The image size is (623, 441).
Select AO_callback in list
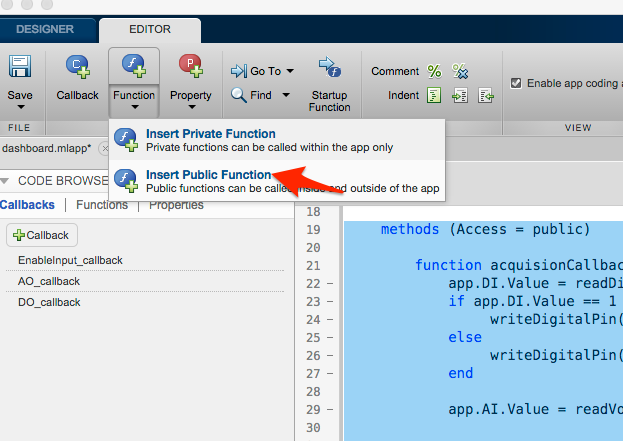tap(145, 281)
